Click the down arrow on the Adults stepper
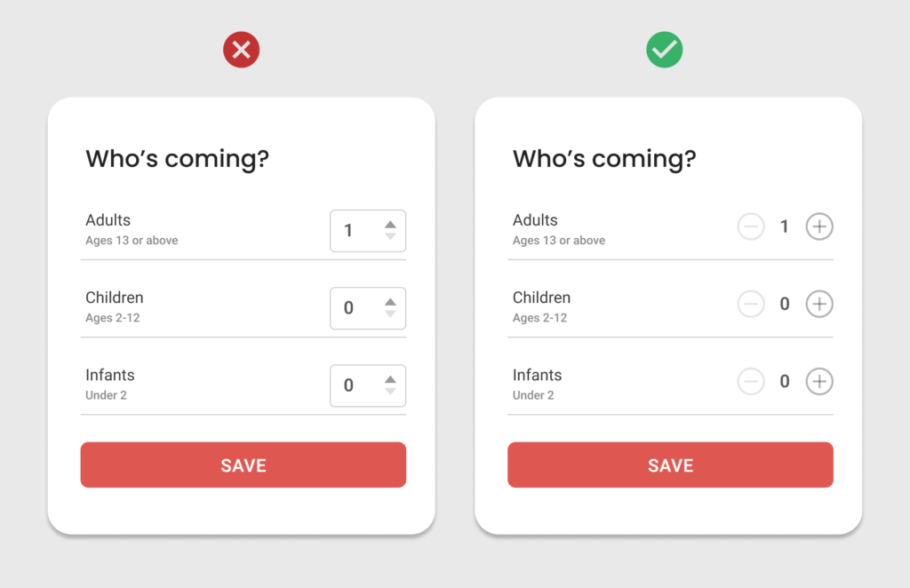 pyautogui.click(x=390, y=236)
